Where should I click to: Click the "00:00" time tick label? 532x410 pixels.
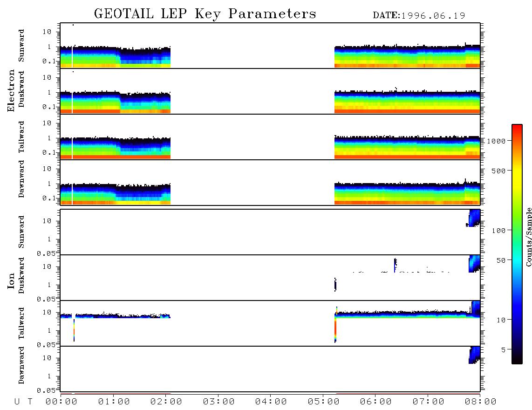click(x=61, y=402)
